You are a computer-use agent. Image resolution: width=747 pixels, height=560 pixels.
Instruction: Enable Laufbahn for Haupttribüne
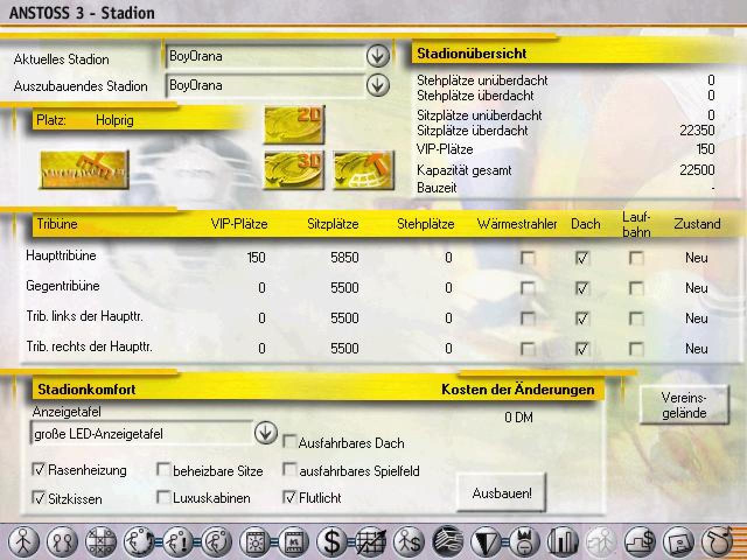click(x=636, y=258)
